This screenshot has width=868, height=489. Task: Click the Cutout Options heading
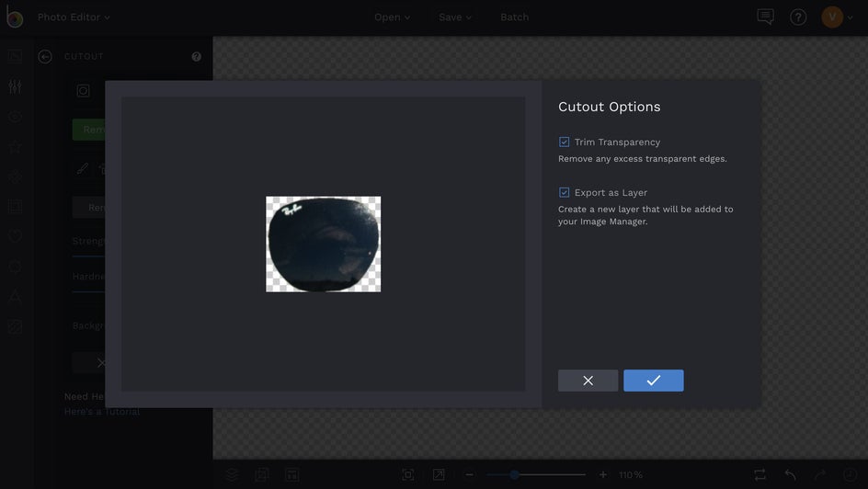(x=609, y=107)
